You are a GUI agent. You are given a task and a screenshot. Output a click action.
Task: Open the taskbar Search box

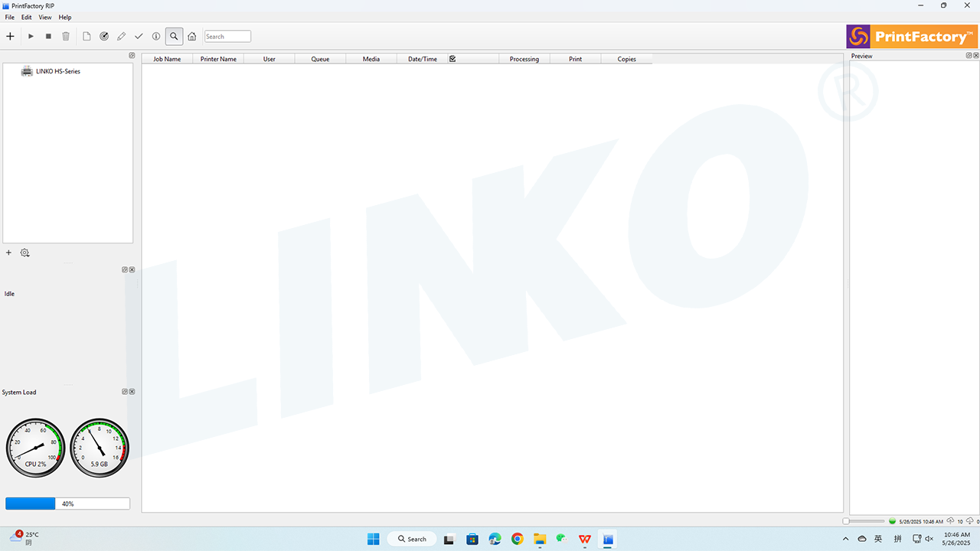point(412,539)
